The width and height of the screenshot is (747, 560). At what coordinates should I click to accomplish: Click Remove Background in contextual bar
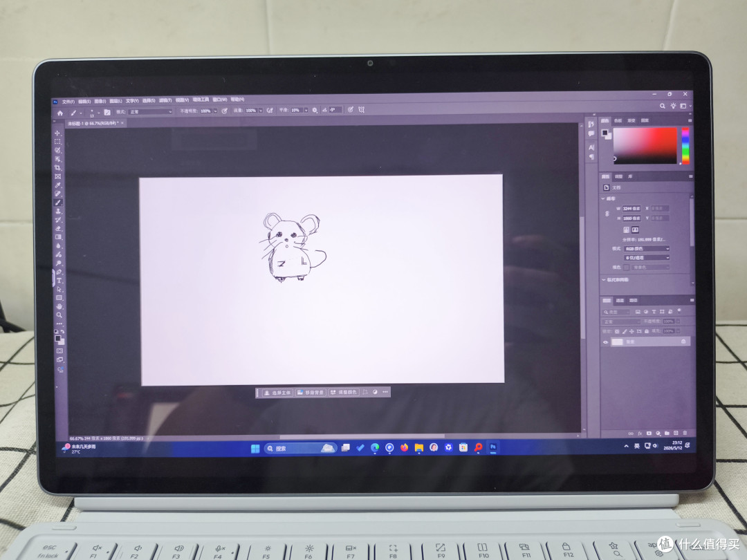[x=311, y=393]
